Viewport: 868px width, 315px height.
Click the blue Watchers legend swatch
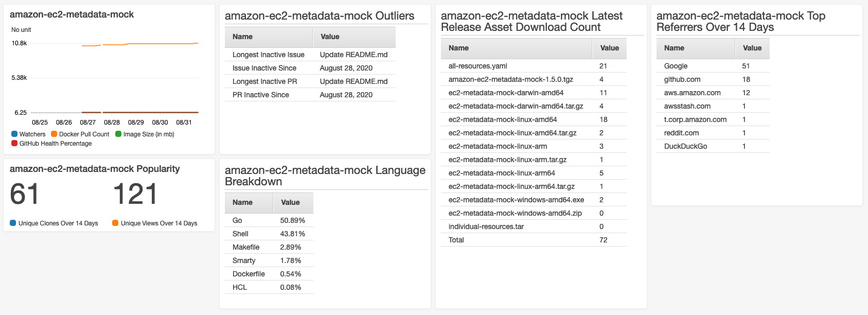[14, 134]
